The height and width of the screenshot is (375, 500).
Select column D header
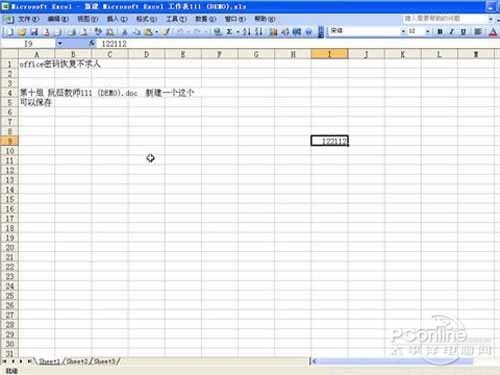tap(146, 54)
